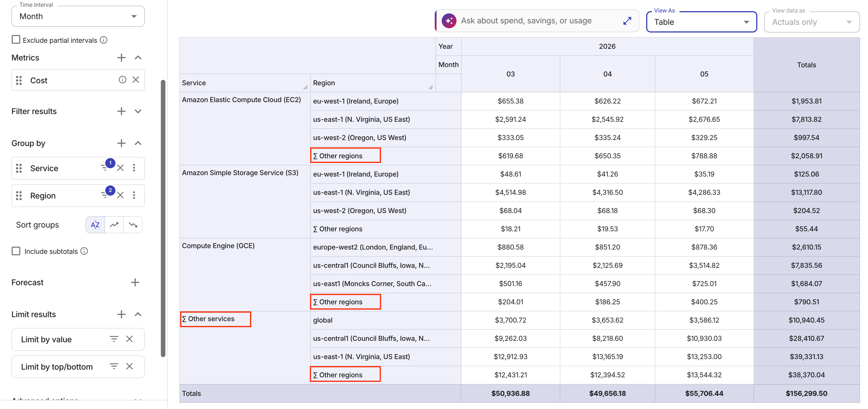The width and height of the screenshot is (868, 409).
Task: Open Service group more options menu
Action: 134,168
